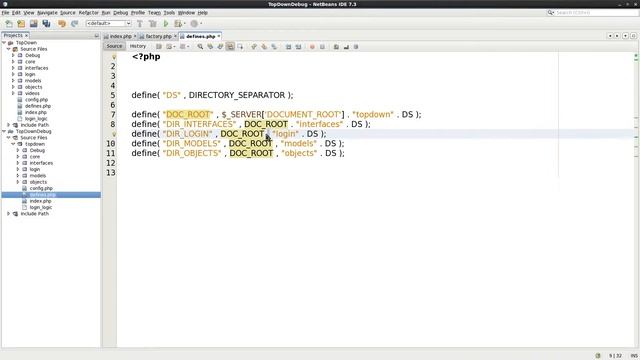Image resolution: width=640 pixels, height=360 pixels.
Task: Open the Profile Project dropdown arrow
Action: [201, 24]
